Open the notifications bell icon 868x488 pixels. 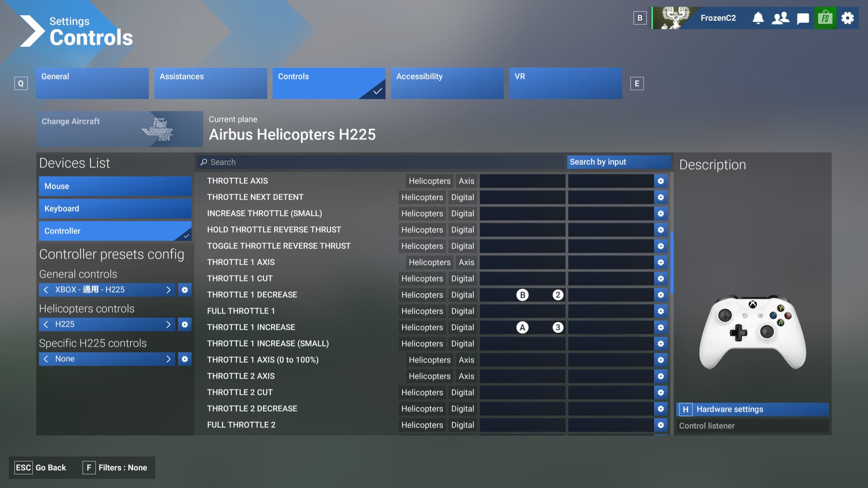[x=758, y=18]
